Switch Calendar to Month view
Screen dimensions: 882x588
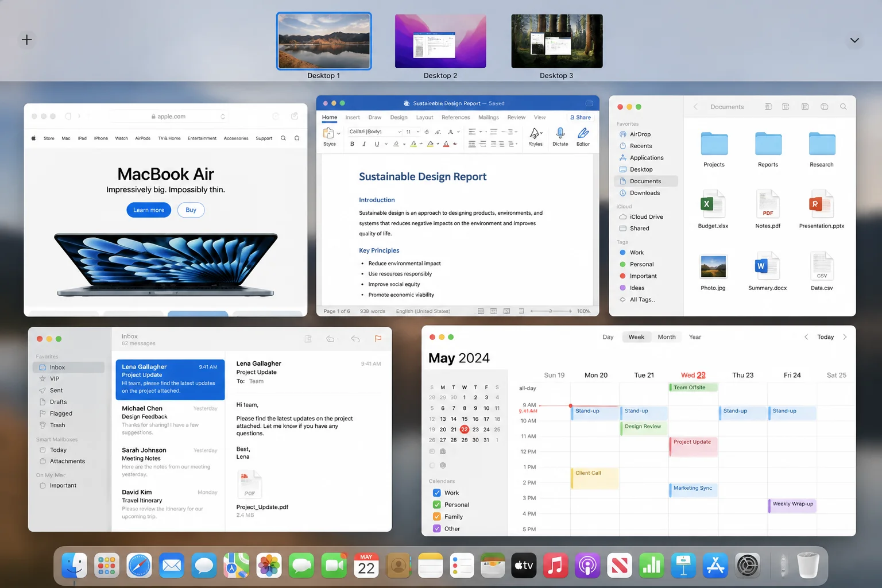coord(667,337)
